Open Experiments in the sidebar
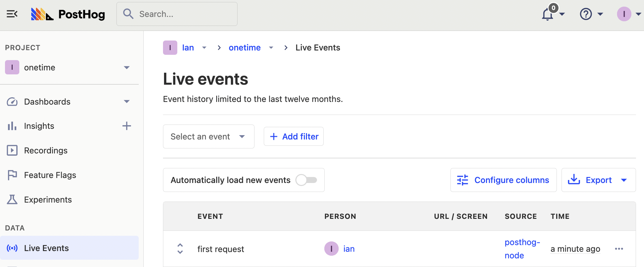644x267 pixels. [48, 200]
